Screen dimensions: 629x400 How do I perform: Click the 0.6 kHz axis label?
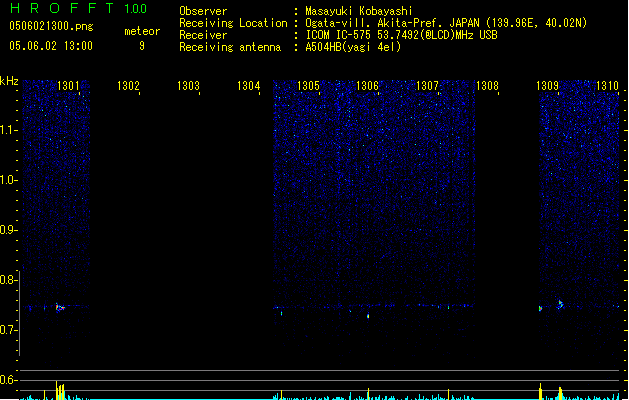(9, 380)
